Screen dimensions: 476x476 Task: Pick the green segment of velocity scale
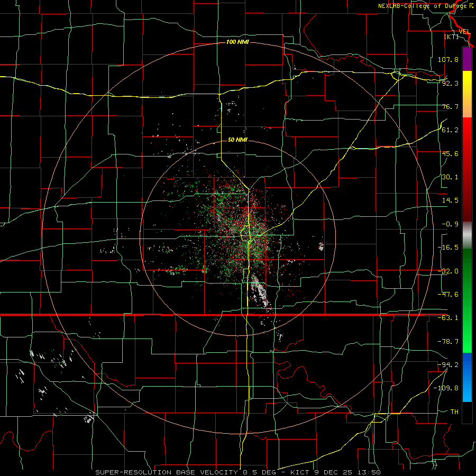click(x=467, y=300)
